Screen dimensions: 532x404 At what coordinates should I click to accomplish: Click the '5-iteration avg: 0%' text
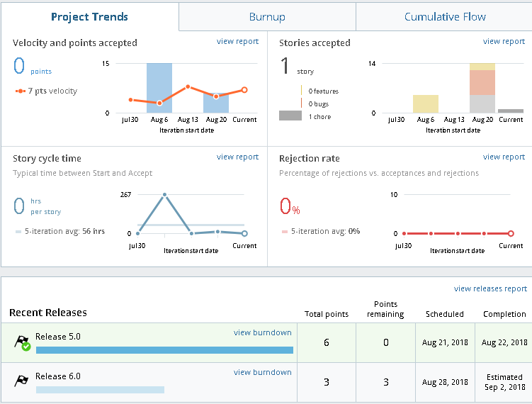[325, 232]
